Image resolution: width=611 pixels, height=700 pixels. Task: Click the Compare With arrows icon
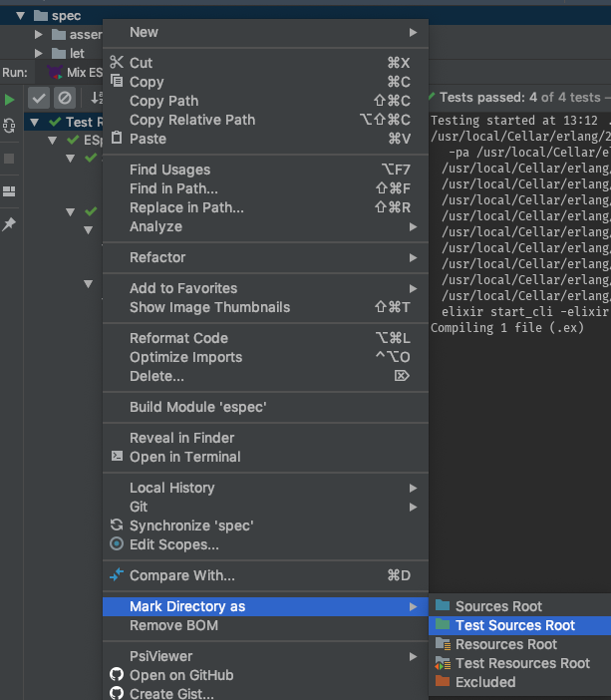coord(117,574)
